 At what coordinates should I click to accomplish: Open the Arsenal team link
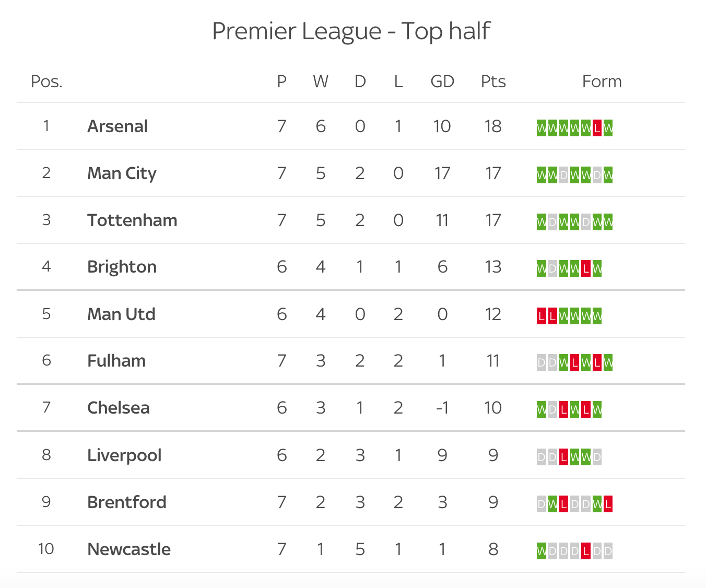pos(117,126)
